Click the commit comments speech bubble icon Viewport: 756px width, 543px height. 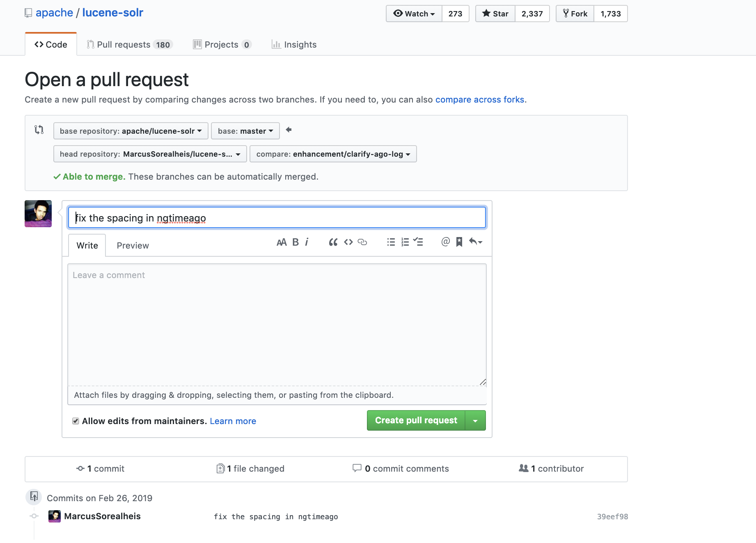pos(357,468)
